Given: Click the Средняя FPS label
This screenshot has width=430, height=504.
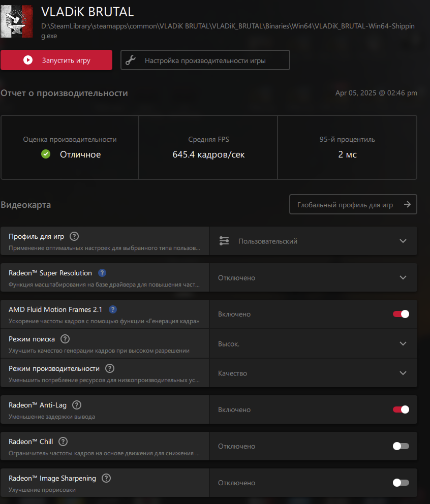Looking at the screenshot, I should [209, 140].
